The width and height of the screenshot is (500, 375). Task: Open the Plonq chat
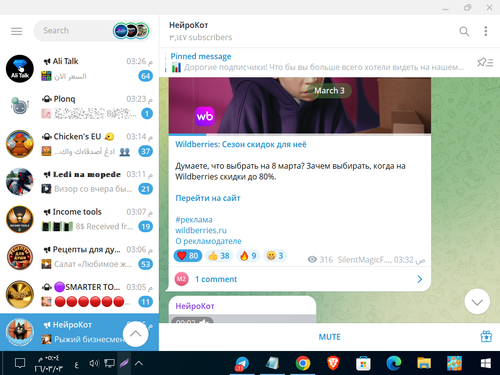pyautogui.click(x=79, y=106)
